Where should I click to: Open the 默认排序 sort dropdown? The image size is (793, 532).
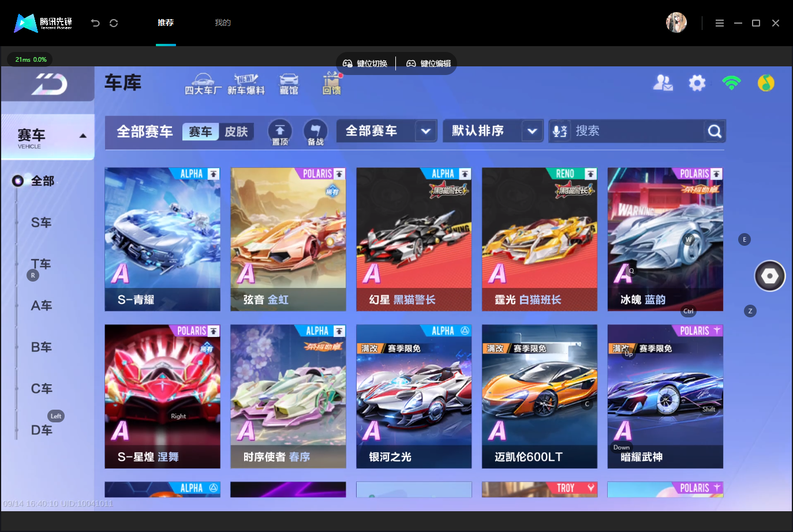493,131
